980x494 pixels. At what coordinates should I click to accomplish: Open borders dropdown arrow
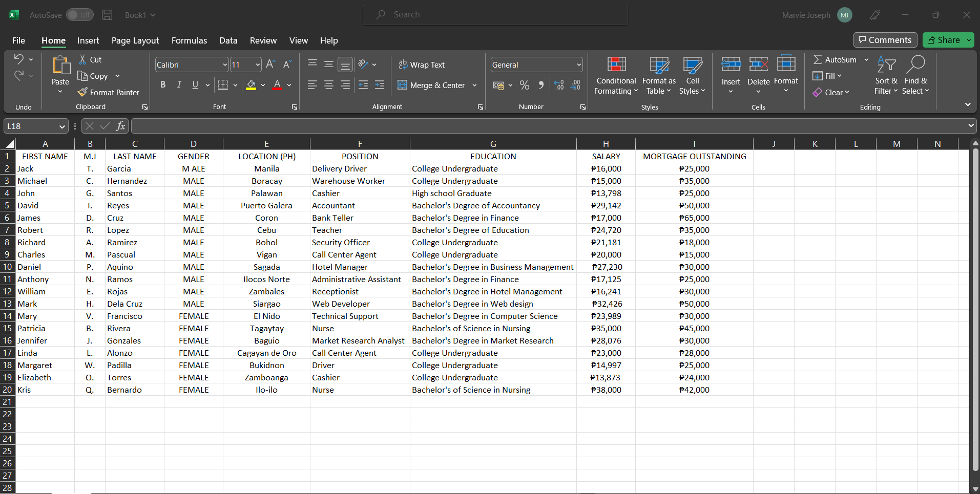(235, 85)
